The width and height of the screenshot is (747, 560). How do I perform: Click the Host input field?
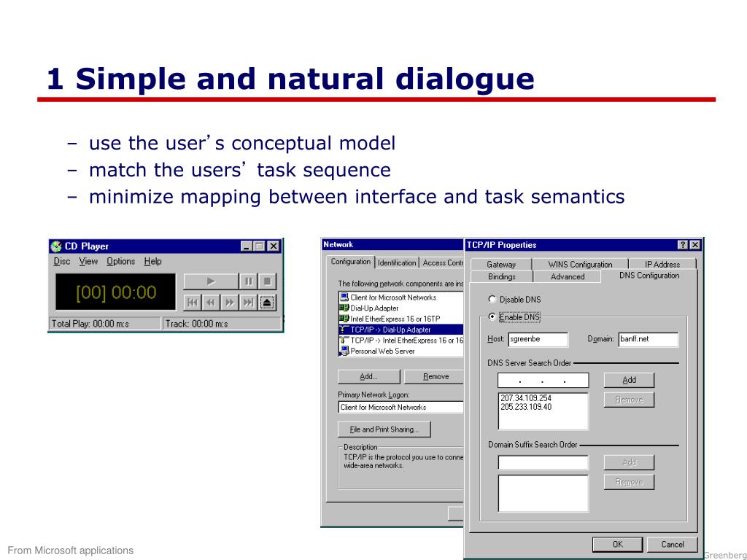click(538, 340)
